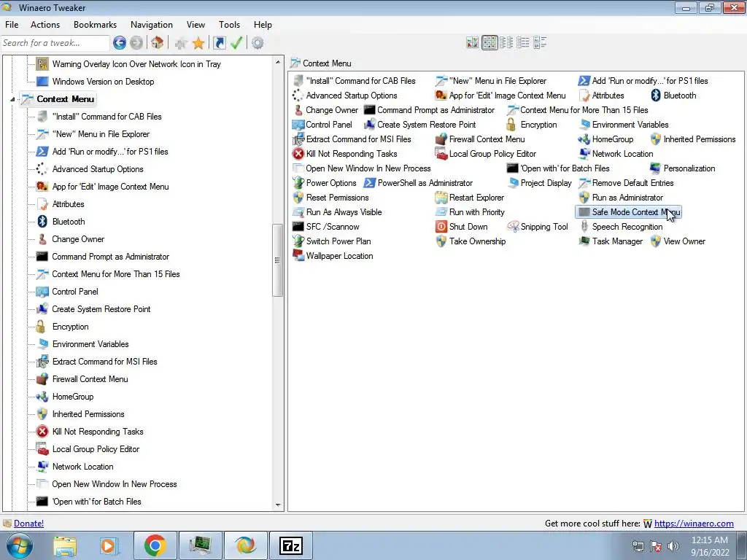The width and height of the screenshot is (747, 560).
Task: Open the Bookmarks menu
Action: click(x=95, y=25)
